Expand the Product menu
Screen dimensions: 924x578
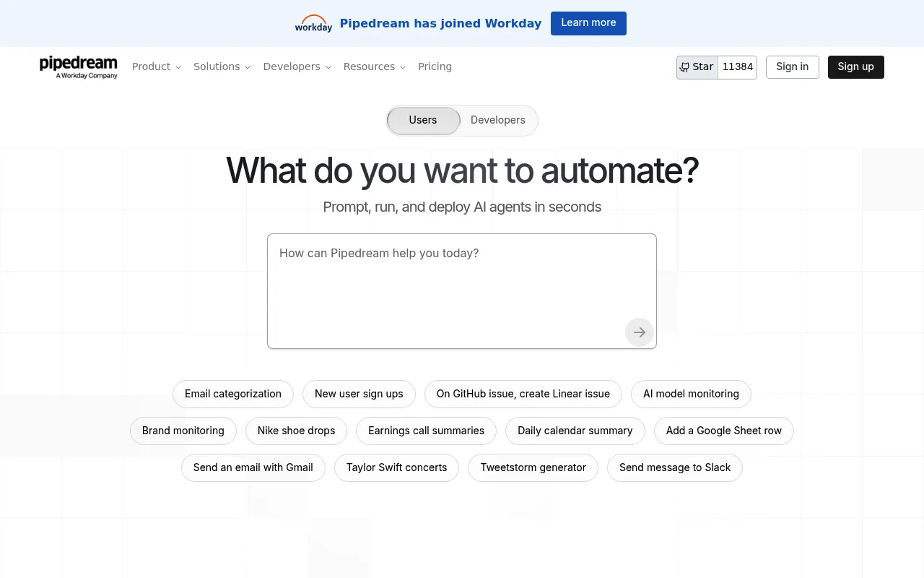click(157, 66)
